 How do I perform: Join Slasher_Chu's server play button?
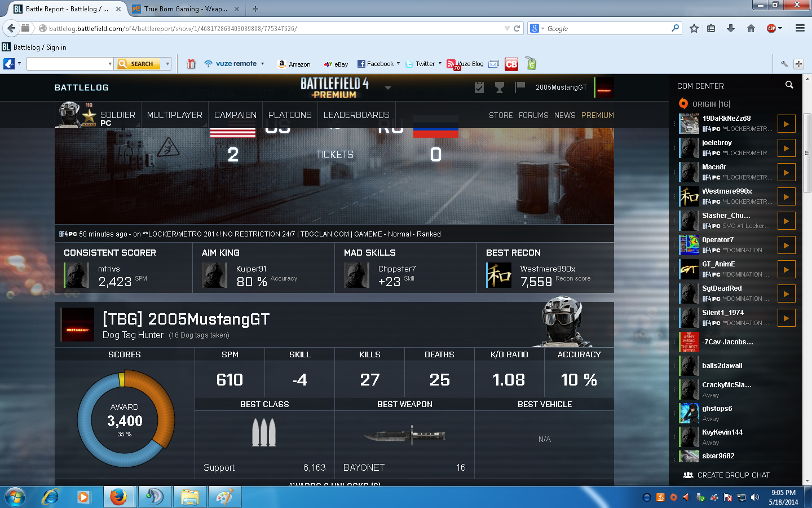(x=787, y=221)
